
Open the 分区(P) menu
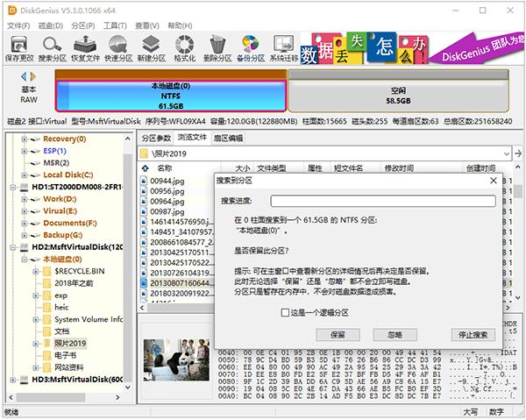(x=83, y=25)
